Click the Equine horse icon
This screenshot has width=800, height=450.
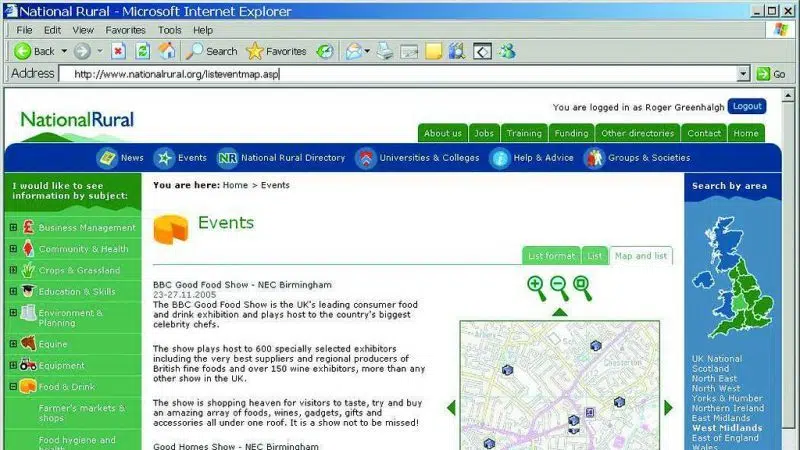[28, 343]
